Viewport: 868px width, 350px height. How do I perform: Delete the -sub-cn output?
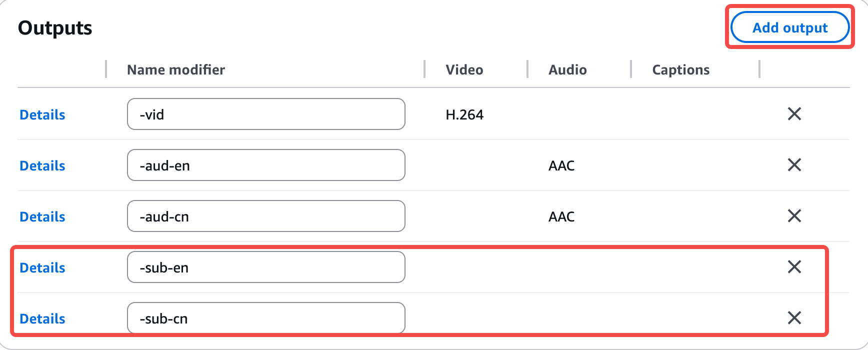point(794,318)
